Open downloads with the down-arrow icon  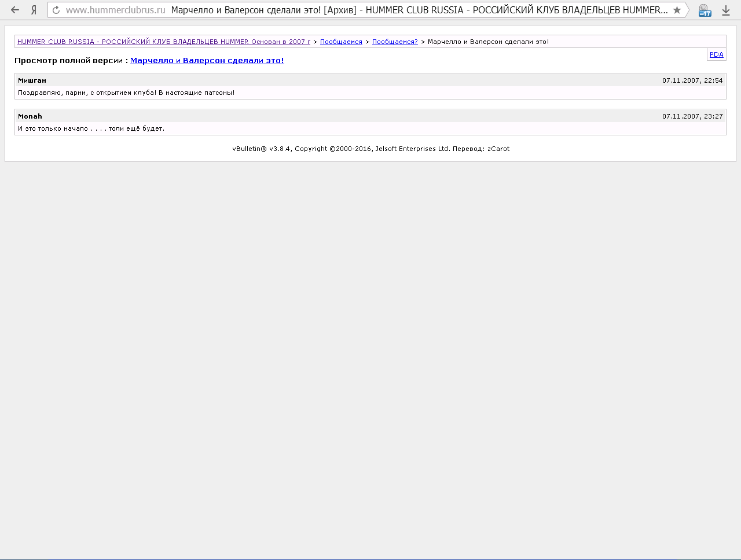[x=725, y=10]
